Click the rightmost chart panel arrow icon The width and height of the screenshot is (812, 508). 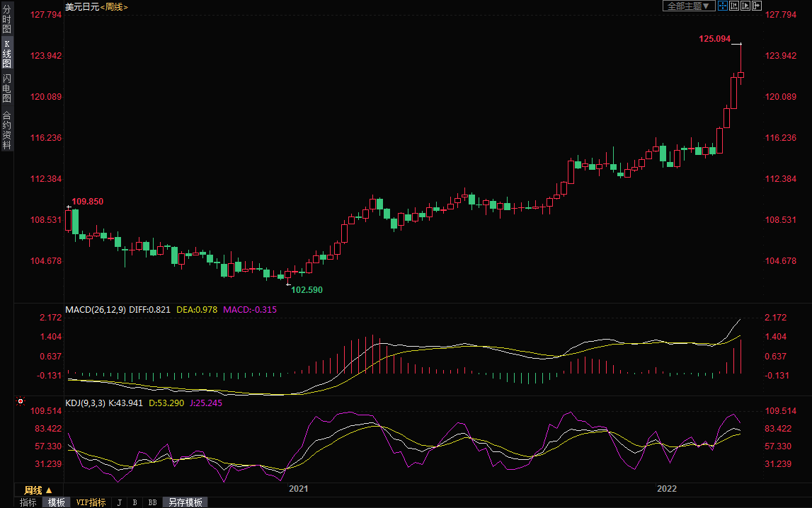(x=757, y=6)
